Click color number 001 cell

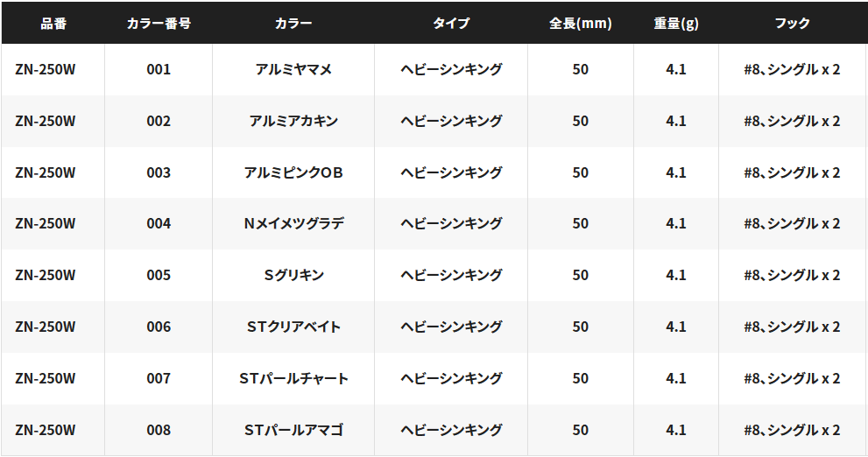click(x=159, y=69)
